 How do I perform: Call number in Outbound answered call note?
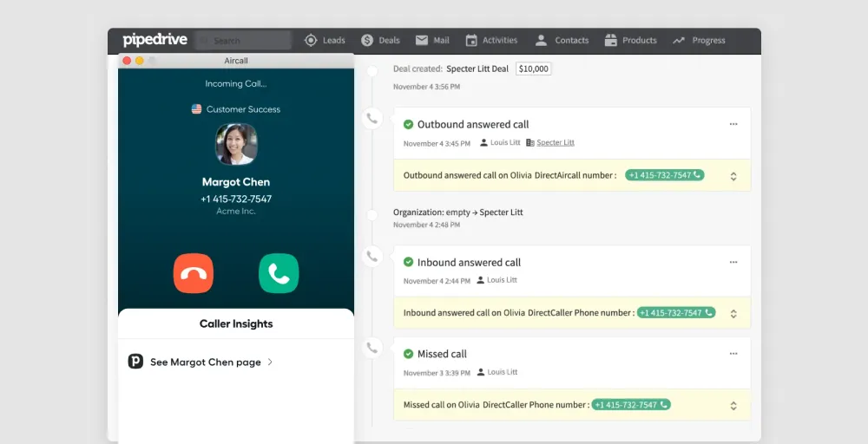tap(665, 174)
